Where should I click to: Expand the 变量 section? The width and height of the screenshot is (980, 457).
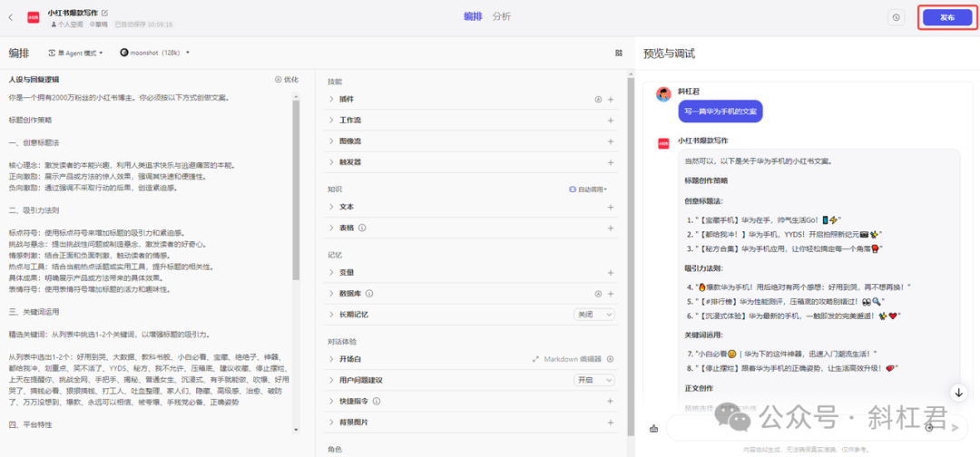click(332, 273)
